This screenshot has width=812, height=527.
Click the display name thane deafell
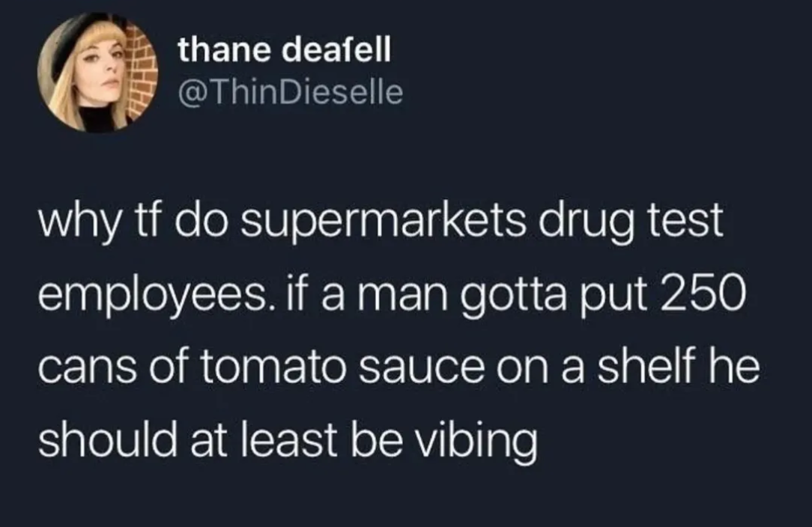tap(285, 49)
